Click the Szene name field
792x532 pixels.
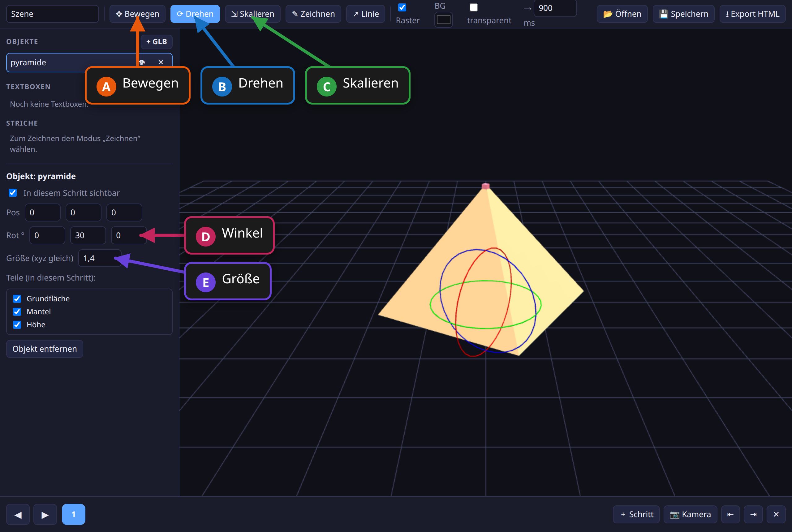pyautogui.click(x=53, y=14)
